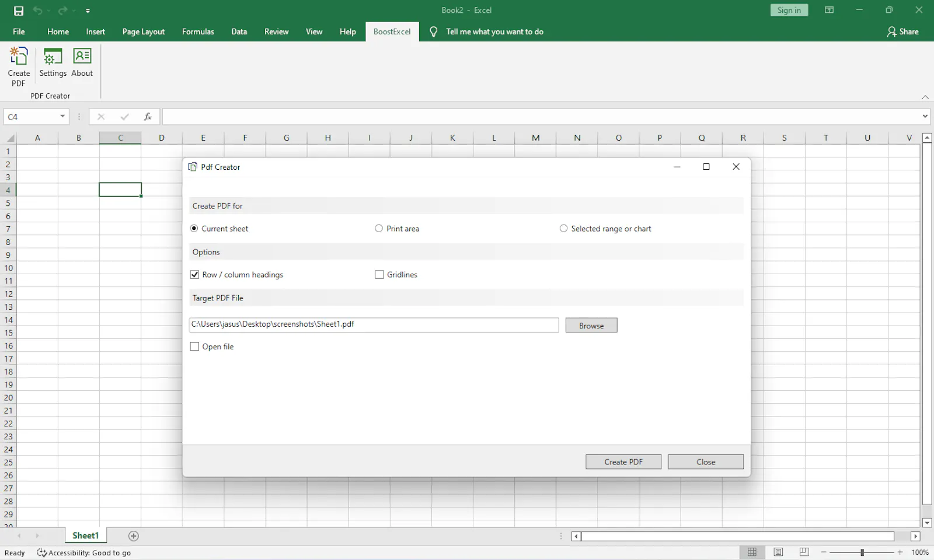Click the Close button in the dialog

click(706, 462)
